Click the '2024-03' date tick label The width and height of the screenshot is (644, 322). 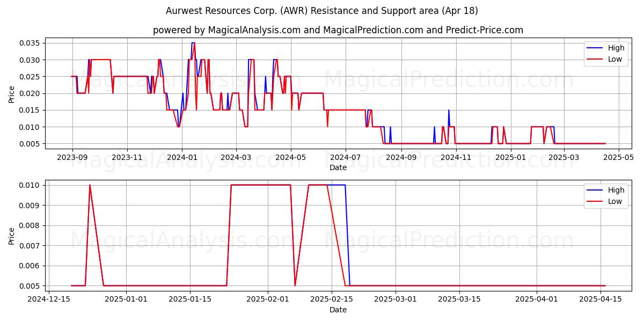pos(236,157)
